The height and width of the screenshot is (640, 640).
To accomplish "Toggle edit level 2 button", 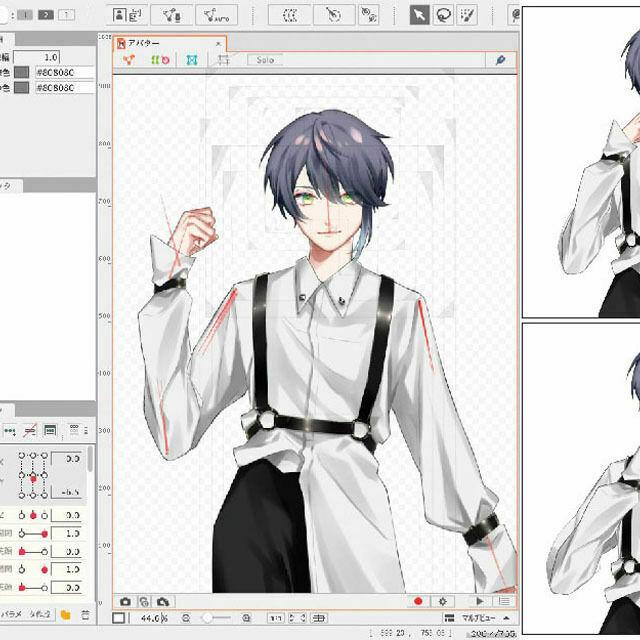I will (x=44, y=15).
